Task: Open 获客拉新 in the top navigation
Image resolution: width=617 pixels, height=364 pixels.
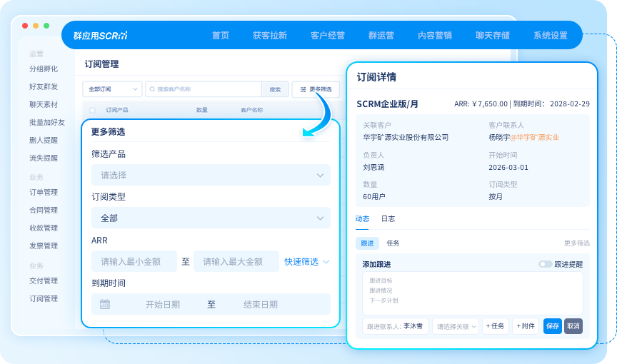Action: 269,36
